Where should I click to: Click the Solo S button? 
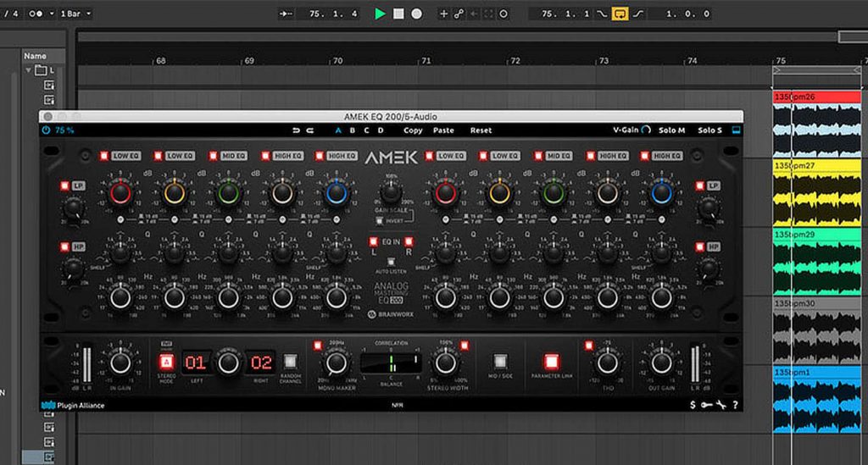tap(709, 130)
